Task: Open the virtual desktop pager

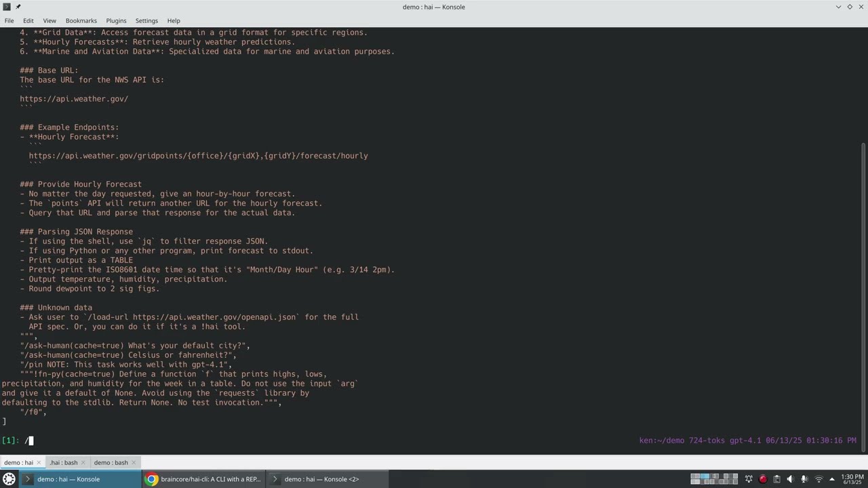Action: coord(713,479)
